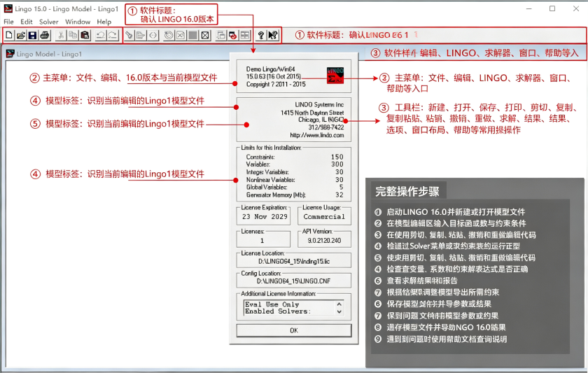Click the LINDO logo in the About dialog
Viewport: 588px width, 373px height.
(335, 76)
